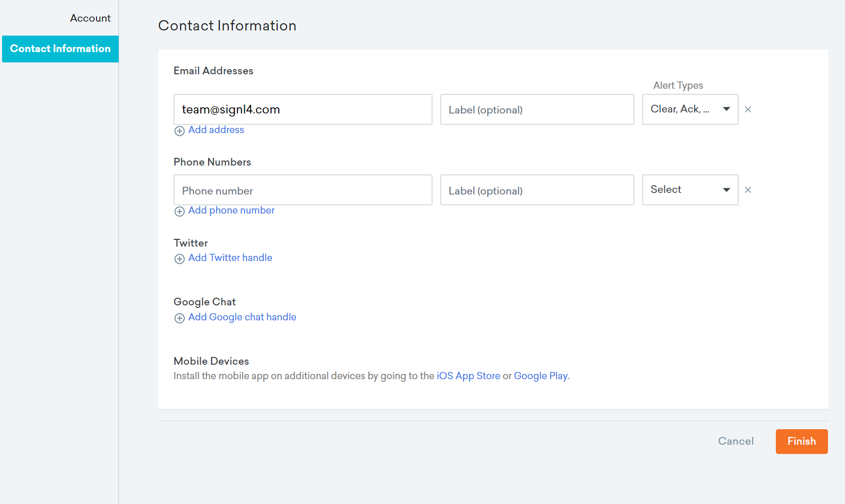Select Contact Information in the sidebar
This screenshot has height=504, width=845.
point(60,49)
